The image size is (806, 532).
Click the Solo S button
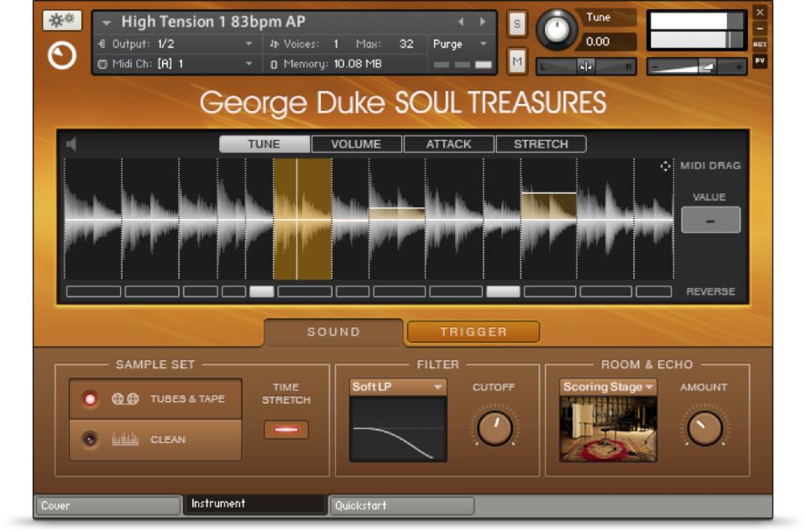pyautogui.click(x=517, y=25)
